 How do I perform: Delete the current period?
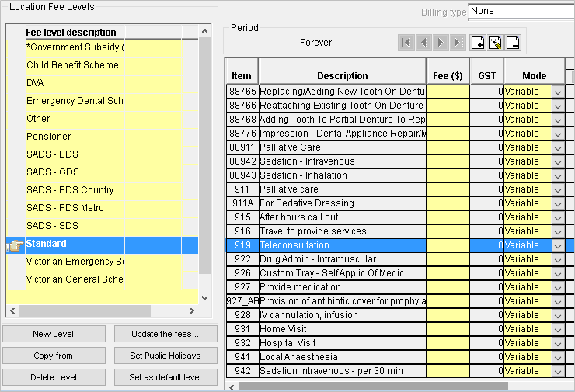point(513,43)
